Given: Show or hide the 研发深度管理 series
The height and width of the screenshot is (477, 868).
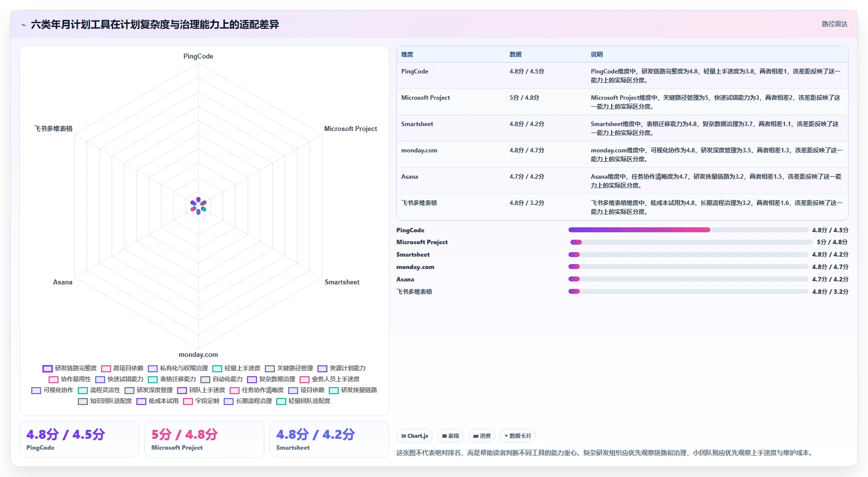Looking at the screenshot, I should tap(148, 390).
